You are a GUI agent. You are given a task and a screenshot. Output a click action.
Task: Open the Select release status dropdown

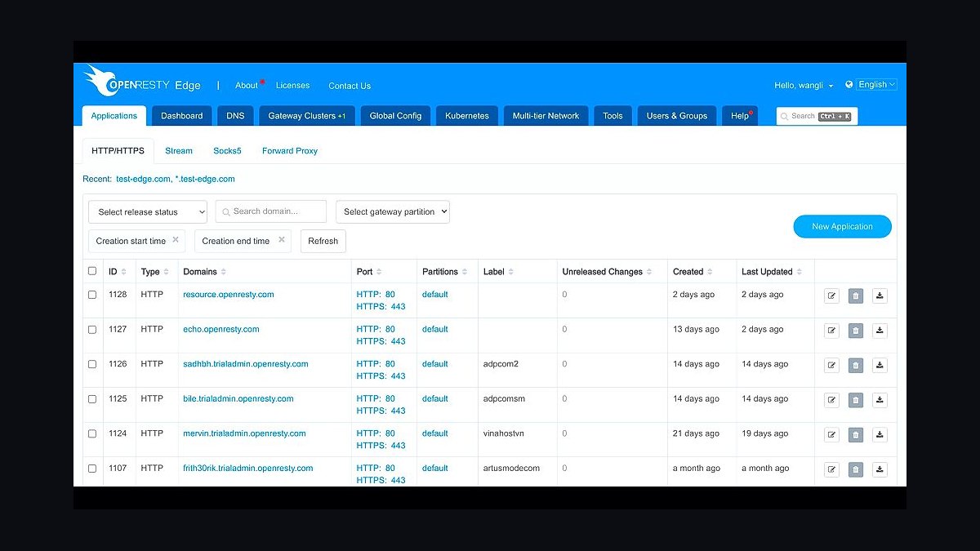coord(148,211)
